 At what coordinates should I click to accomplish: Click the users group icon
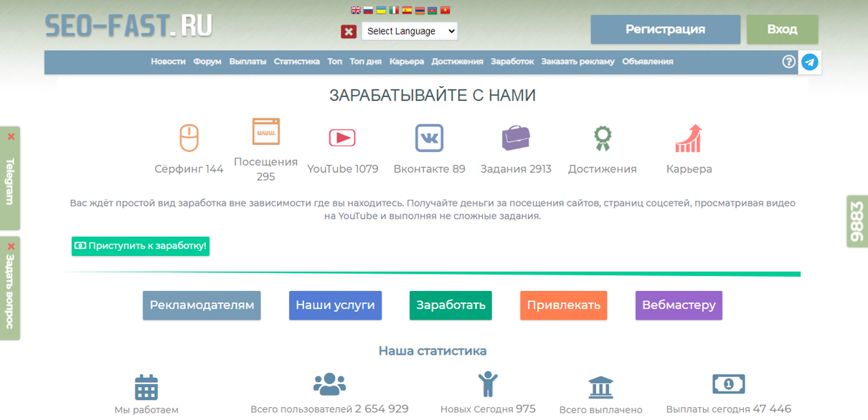[x=330, y=384]
